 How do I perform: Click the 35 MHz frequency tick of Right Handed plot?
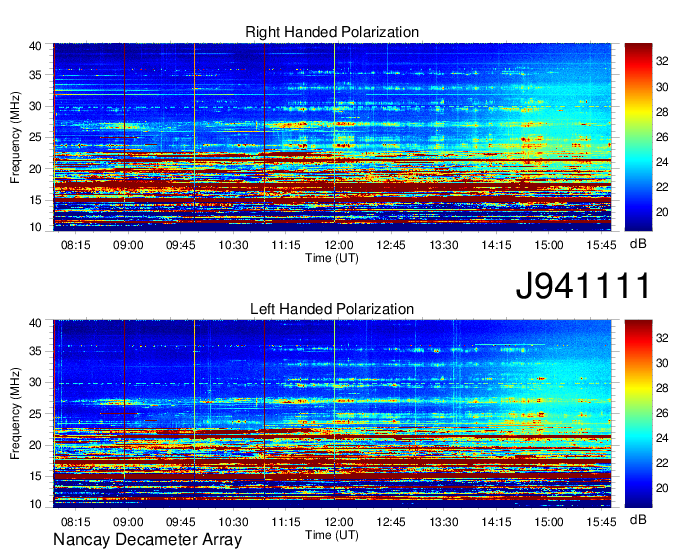(x=35, y=75)
